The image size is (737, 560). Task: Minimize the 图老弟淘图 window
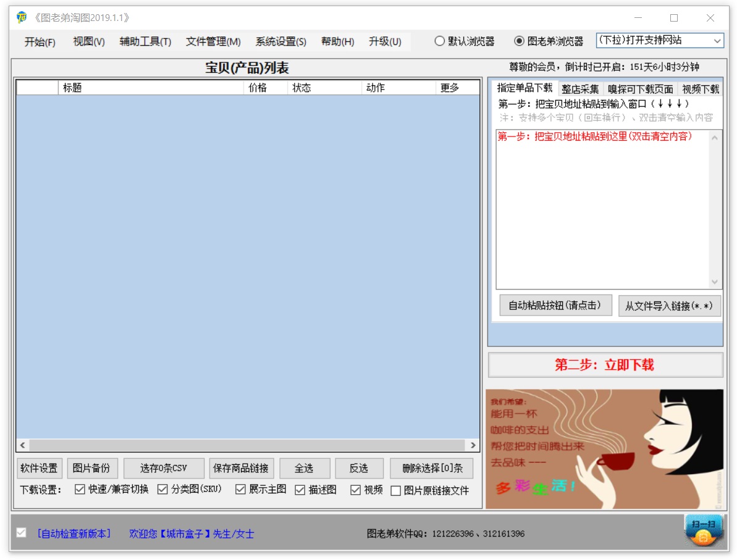pyautogui.click(x=638, y=18)
